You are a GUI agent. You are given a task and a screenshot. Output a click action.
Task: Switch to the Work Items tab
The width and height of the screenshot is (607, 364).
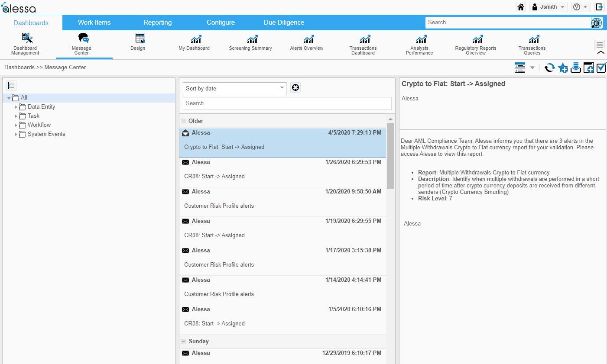click(94, 23)
